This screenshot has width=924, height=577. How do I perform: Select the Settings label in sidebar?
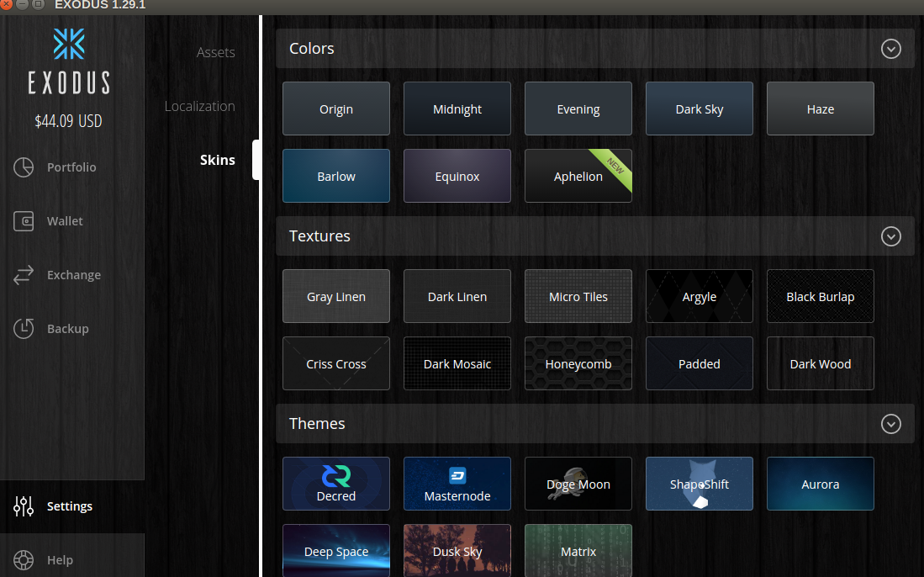(x=70, y=506)
